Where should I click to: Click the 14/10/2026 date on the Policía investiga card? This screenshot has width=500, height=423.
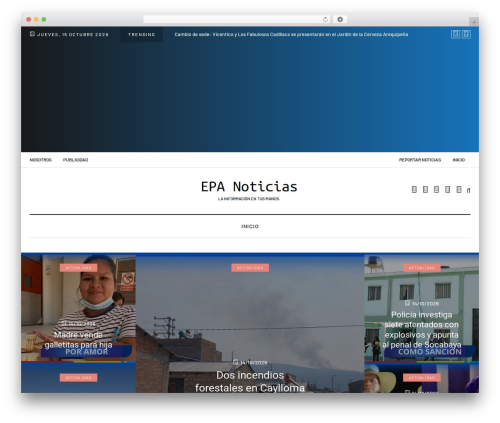pyautogui.click(x=425, y=304)
